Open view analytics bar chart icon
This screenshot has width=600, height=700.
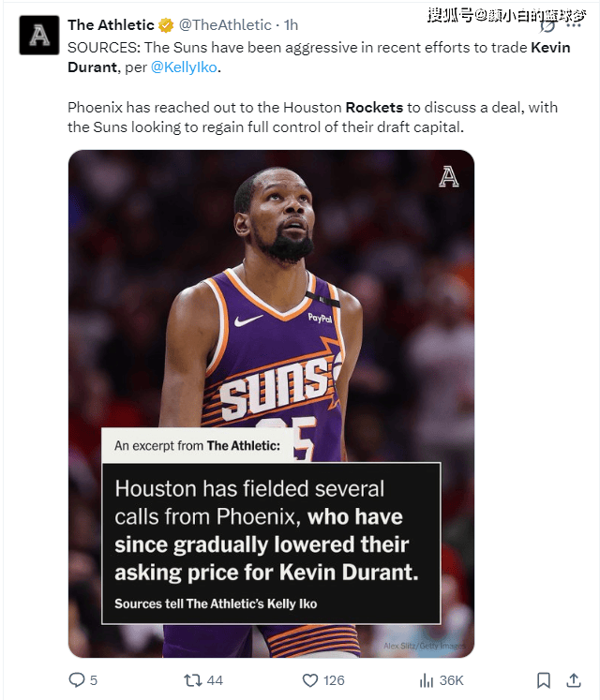coord(427,679)
